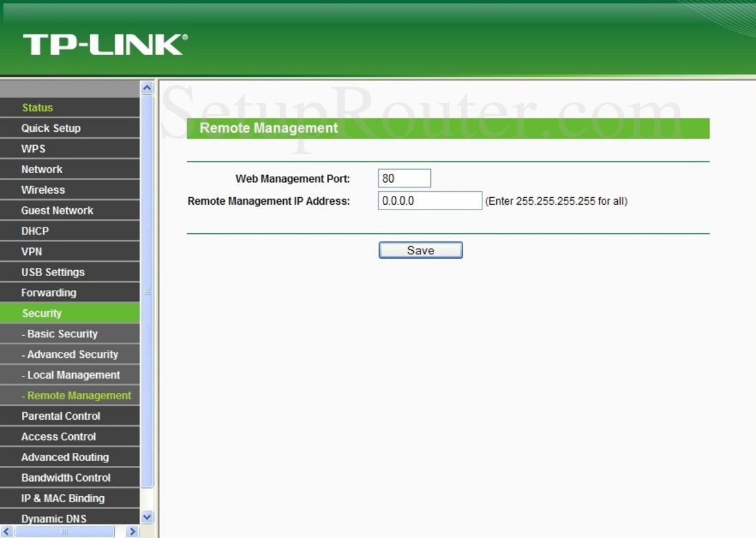
Task: Select the Remote Management submenu item
Action: [x=70, y=395]
